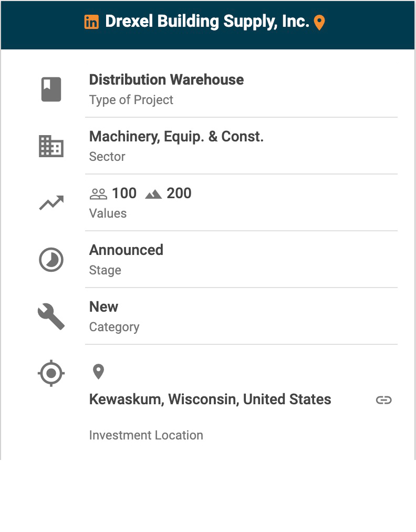This screenshot has height=532, width=416.
Task: Click Machinery, Equip. & Const. sector value
Action: click(176, 137)
